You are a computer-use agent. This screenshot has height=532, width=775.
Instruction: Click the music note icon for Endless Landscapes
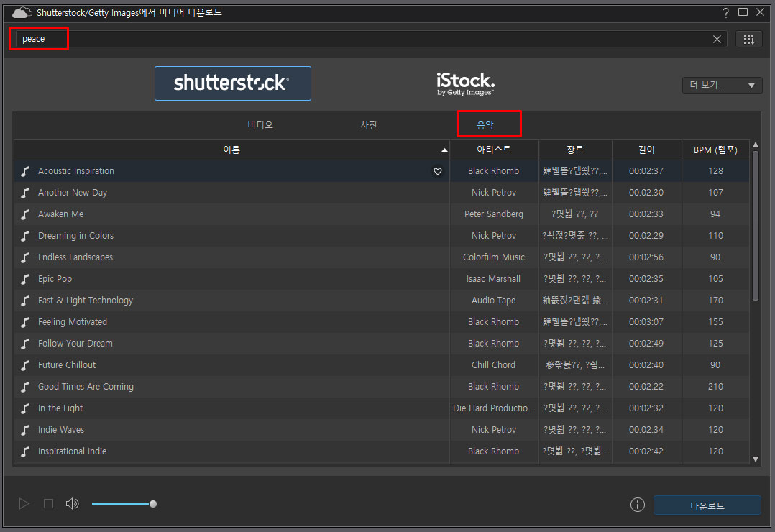25,257
